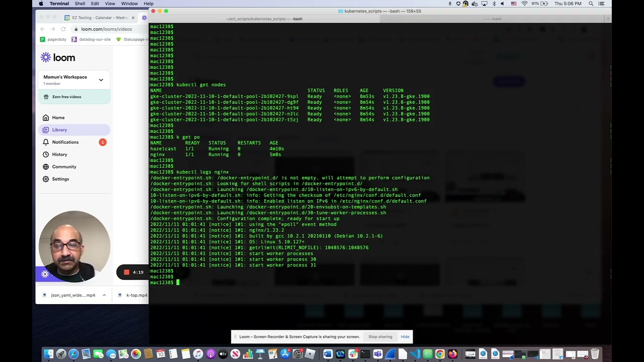Expand the Mamun's Workspace dropdown

pyautogui.click(x=101, y=80)
